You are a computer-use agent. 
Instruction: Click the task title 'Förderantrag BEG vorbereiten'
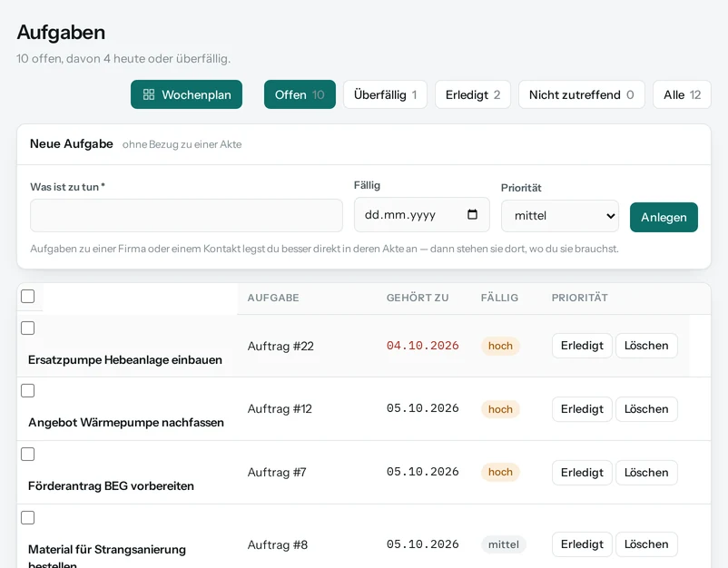[111, 486]
